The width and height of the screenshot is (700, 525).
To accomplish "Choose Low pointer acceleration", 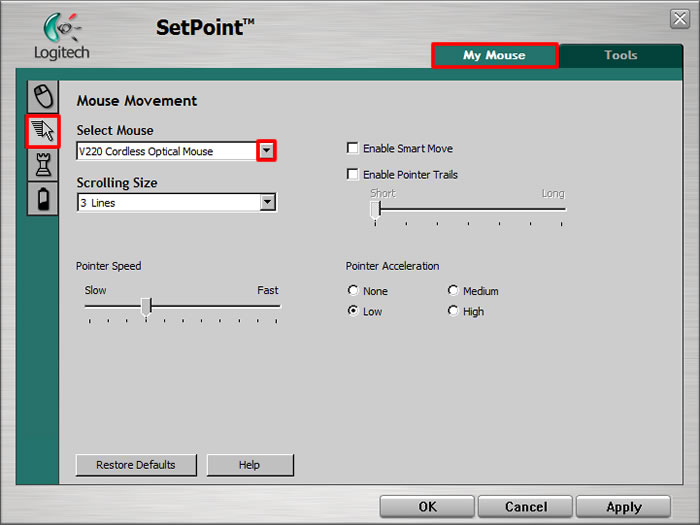I will pos(353,311).
